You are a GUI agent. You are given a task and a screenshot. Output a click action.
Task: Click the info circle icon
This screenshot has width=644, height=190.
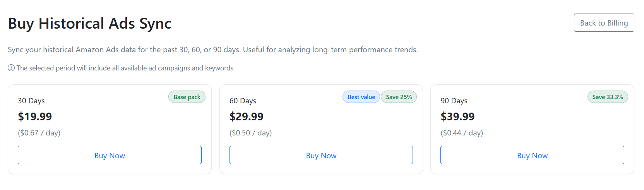(11, 68)
